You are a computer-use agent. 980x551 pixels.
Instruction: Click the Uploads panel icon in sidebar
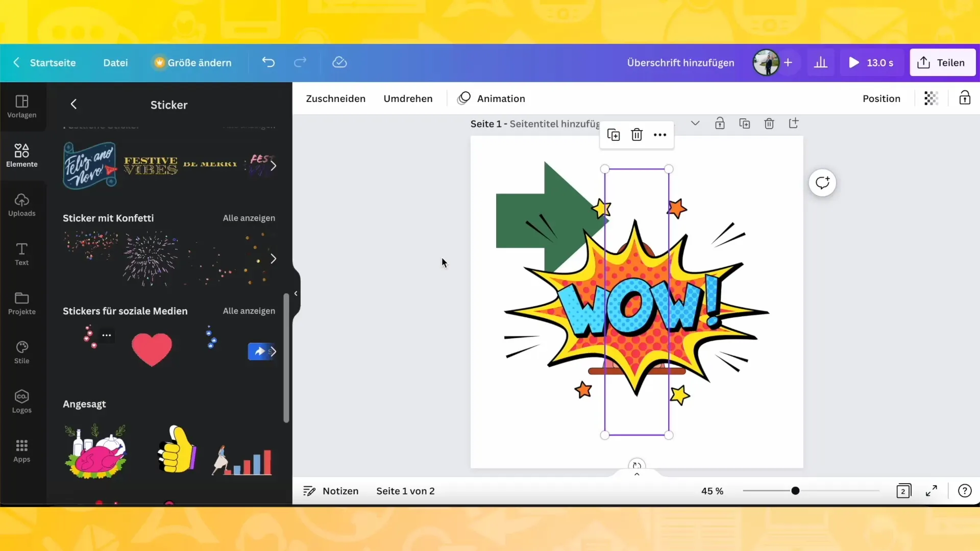tap(21, 205)
